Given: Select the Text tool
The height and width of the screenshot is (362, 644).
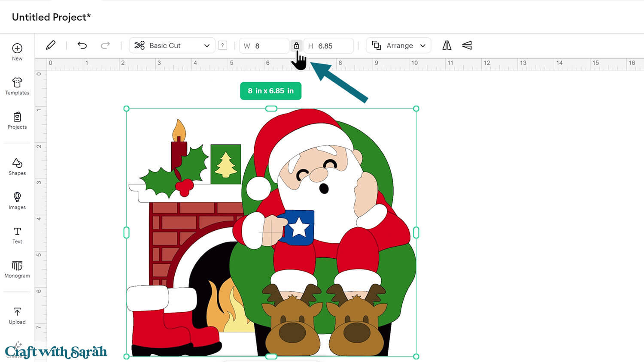Looking at the screenshot, I should coord(17,235).
